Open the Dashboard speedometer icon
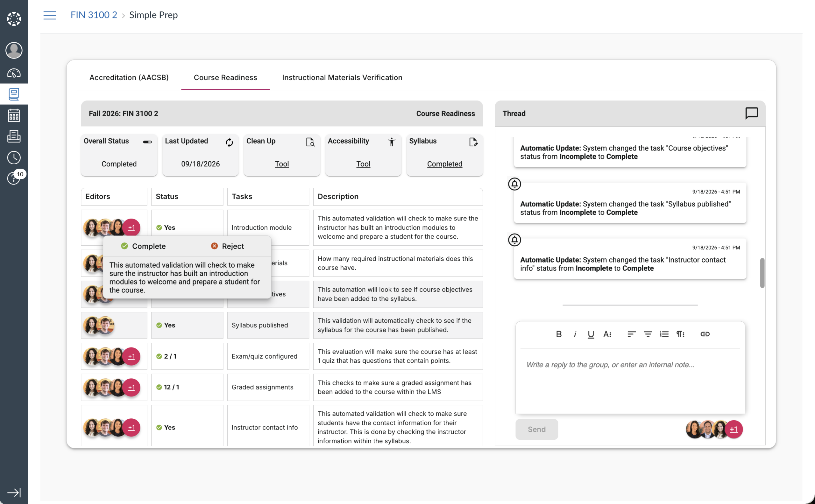815x504 pixels. 14,73
